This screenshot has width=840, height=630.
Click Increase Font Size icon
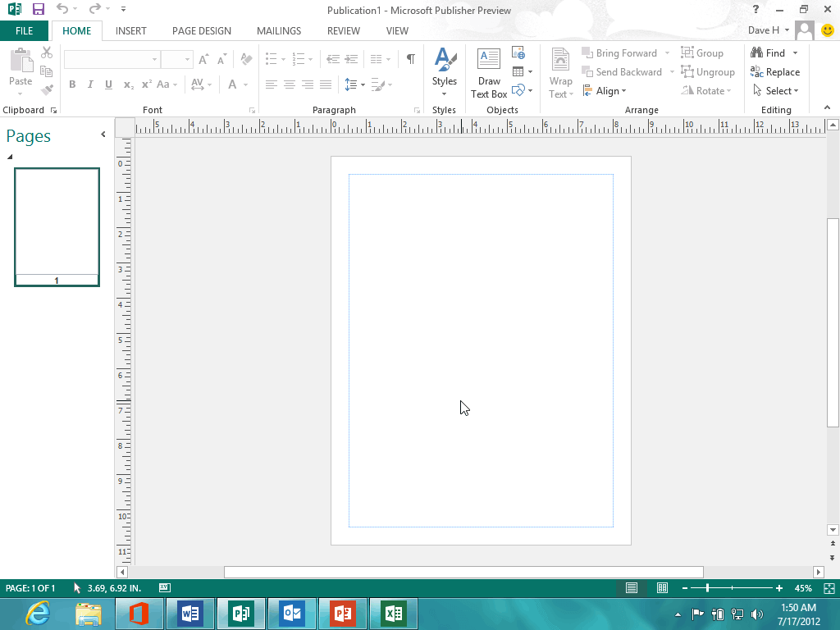tap(203, 59)
